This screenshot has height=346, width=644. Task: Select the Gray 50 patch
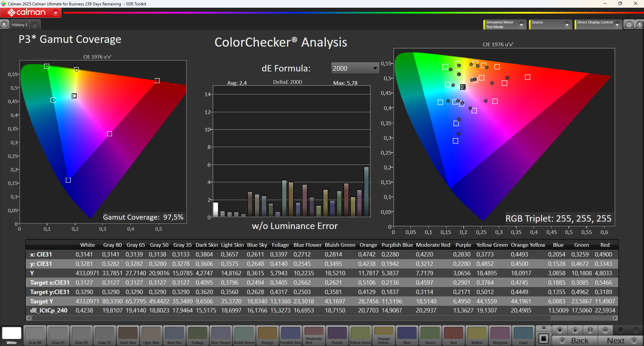tap(82, 335)
